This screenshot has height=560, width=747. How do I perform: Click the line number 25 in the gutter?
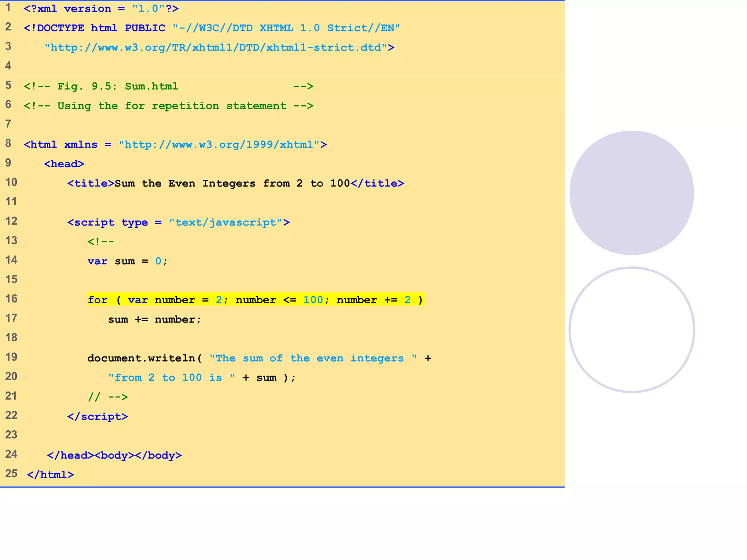click(x=11, y=473)
